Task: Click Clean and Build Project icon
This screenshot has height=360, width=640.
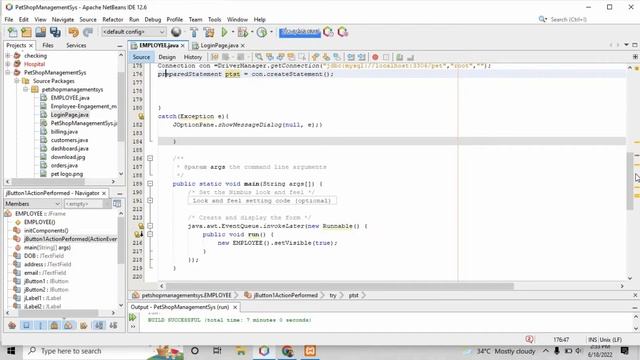Action: (x=209, y=32)
